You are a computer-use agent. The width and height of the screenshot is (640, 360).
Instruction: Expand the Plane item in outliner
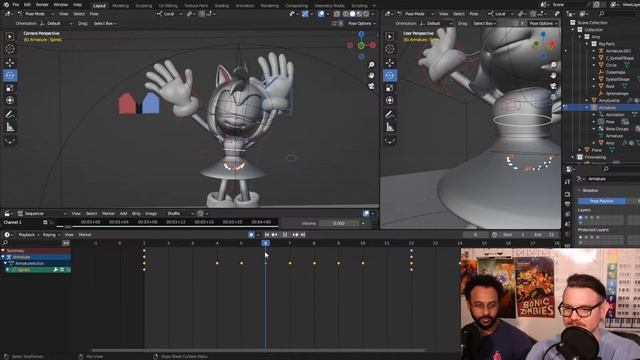pyautogui.click(x=580, y=150)
